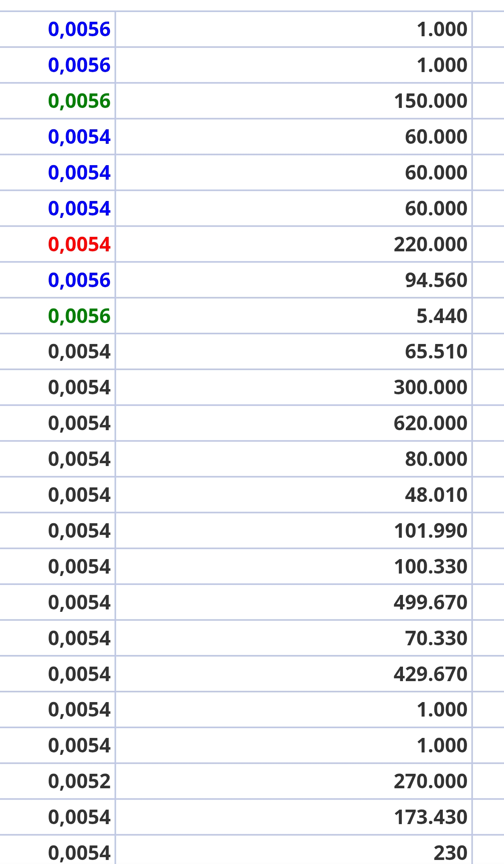504x864 pixels.
Task: Select the 70.330 volume entry
Action: click(436, 638)
